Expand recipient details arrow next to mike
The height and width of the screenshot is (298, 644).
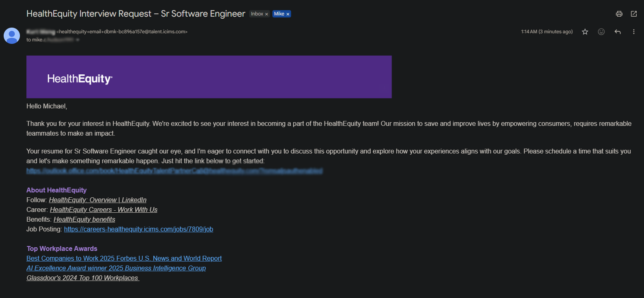pyautogui.click(x=78, y=40)
